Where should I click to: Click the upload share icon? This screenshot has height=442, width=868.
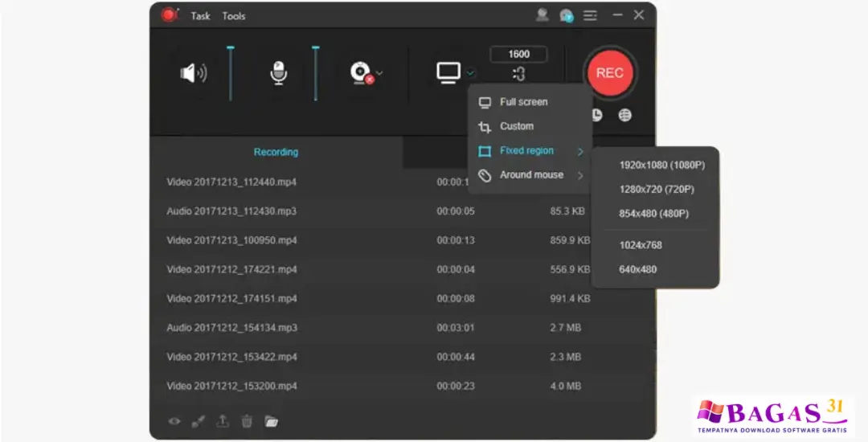point(222,421)
